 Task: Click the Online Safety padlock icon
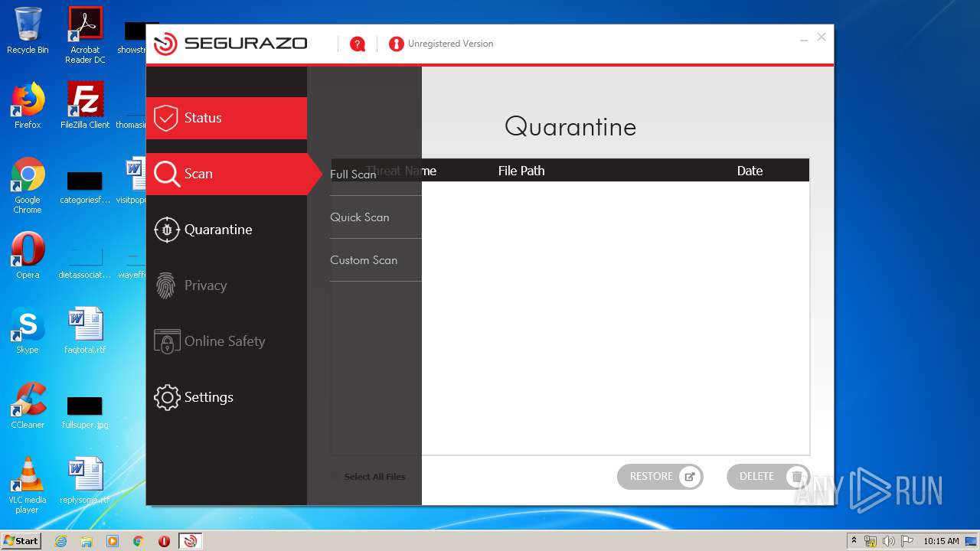pos(166,341)
